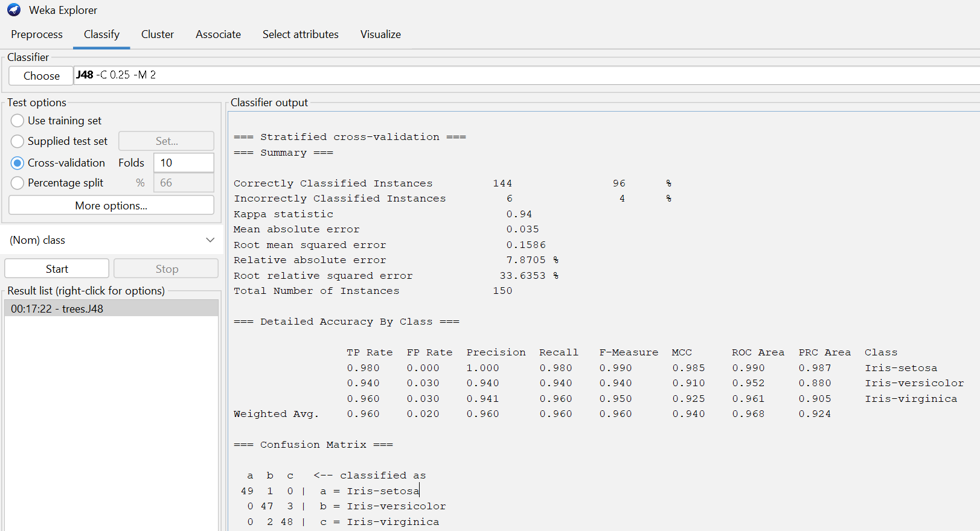The width and height of the screenshot is (980, 531).
Task: Click the Weighted Avg. row label
Action: (x=276, y=414)
